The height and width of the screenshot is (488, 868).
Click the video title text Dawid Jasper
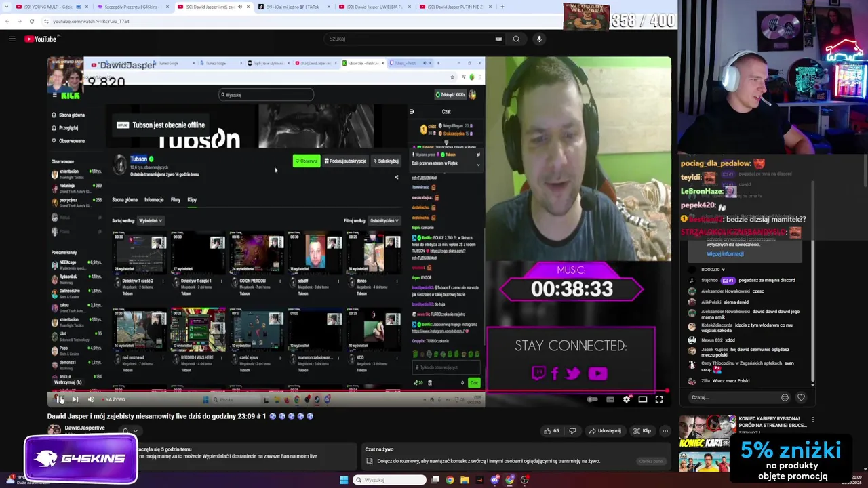180,416
